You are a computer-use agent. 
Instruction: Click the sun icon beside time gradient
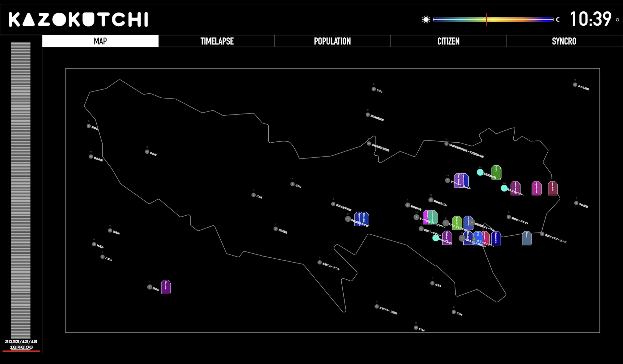426,19
